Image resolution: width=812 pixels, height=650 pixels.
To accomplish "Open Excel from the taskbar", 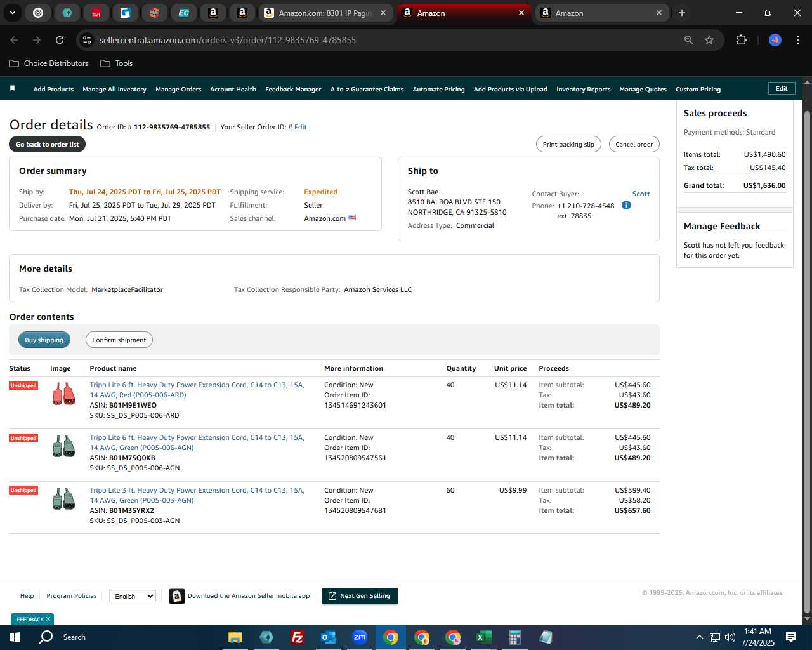I will [483, 637].
